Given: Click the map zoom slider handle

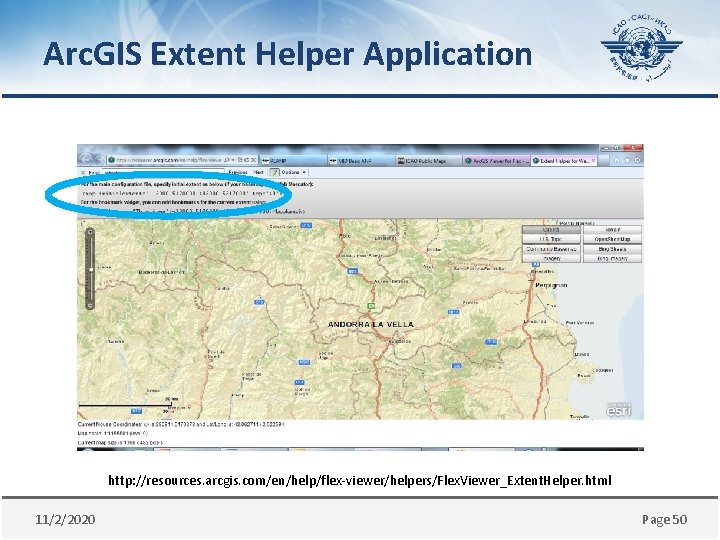Looking at the screenshot, I should pos(91,270).
